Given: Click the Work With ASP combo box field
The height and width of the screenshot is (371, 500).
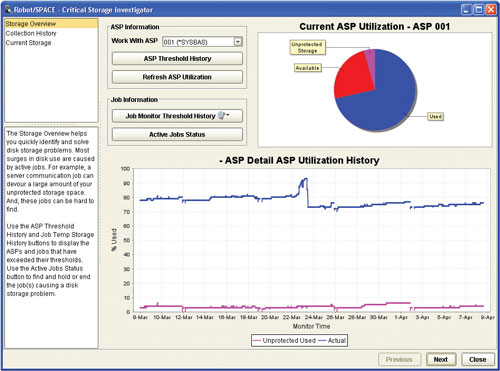Looking at the screenshot, I should [x=202, y=42].
